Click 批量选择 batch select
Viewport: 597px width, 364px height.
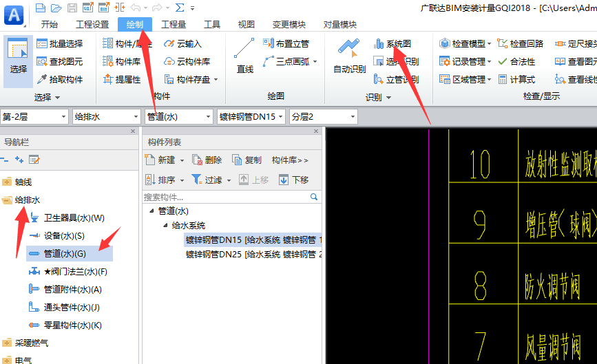click(60, 44)
